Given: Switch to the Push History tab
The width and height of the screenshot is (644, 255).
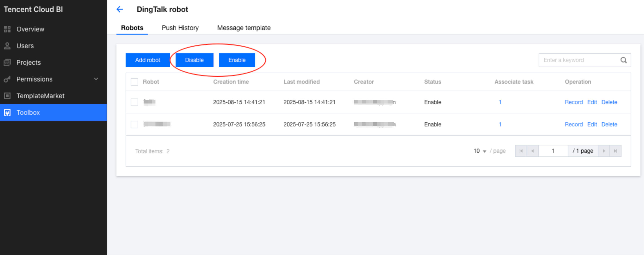Looking at the screenshot, I should coord(180,28).
